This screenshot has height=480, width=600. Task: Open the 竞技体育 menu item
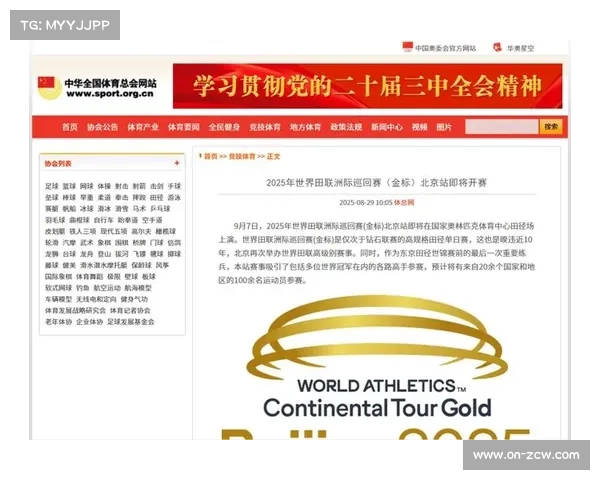pyautogui.click(x=265, y=127)
